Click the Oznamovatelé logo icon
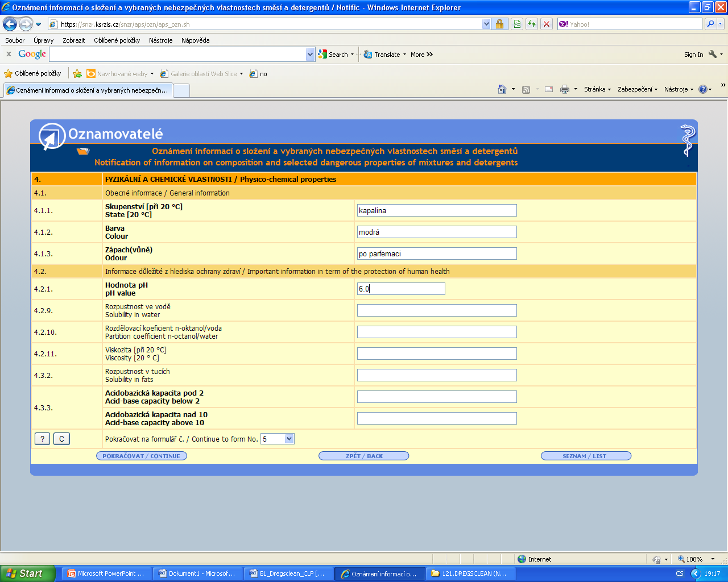Viewport: 728px width, 582px height. click(x=52, y=136)
